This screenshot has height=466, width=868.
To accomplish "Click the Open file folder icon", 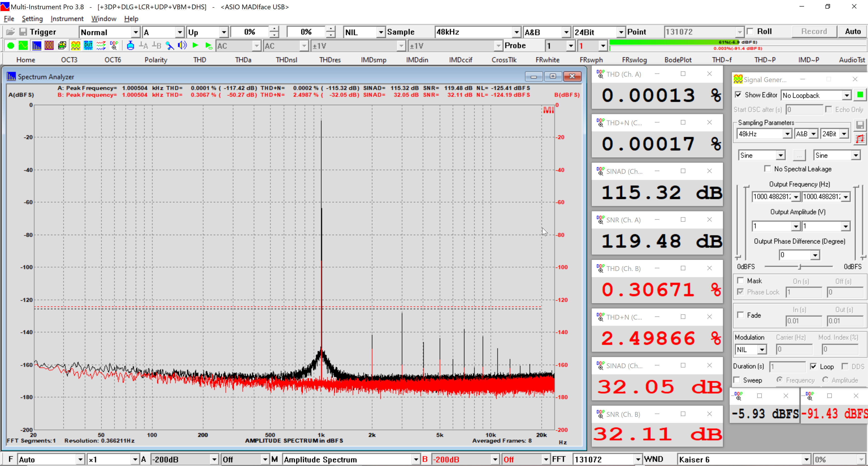I will (10, 32).
